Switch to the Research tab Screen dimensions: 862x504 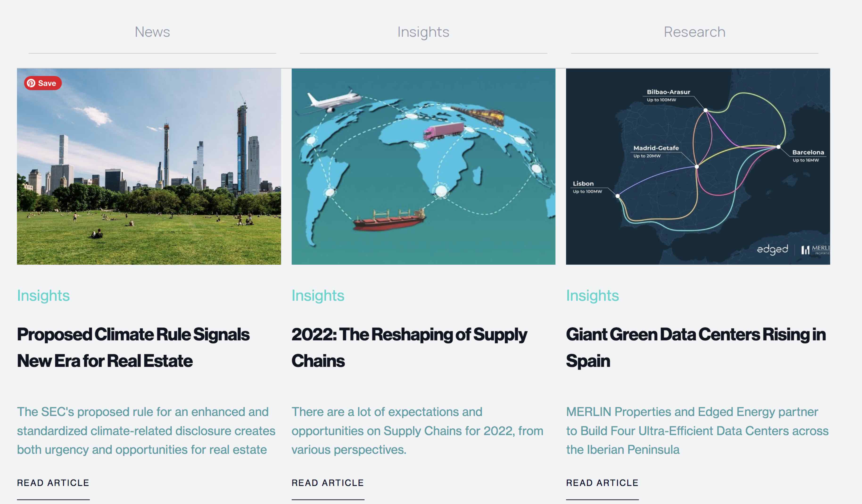coord(694,32)
